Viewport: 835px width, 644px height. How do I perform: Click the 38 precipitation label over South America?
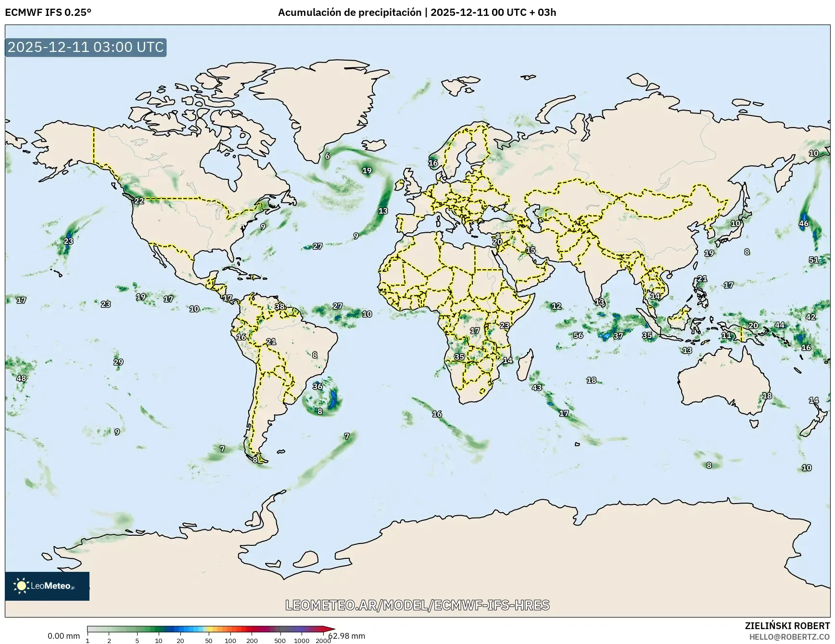click(x=281, y=307)
